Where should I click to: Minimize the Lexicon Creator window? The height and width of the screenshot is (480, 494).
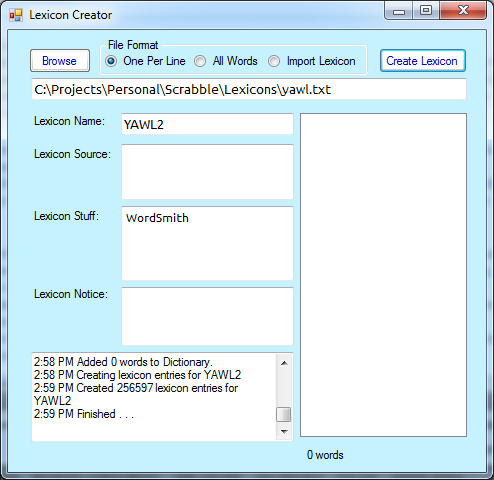coord(399,11)
